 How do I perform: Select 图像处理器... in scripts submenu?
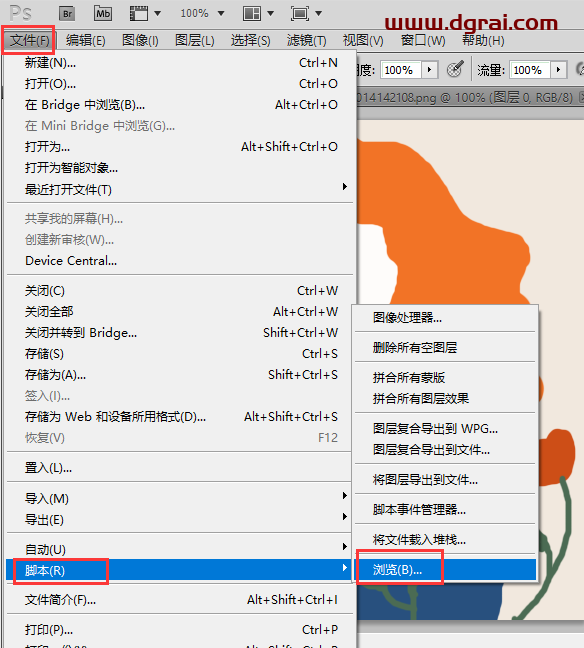coord(445,317)
